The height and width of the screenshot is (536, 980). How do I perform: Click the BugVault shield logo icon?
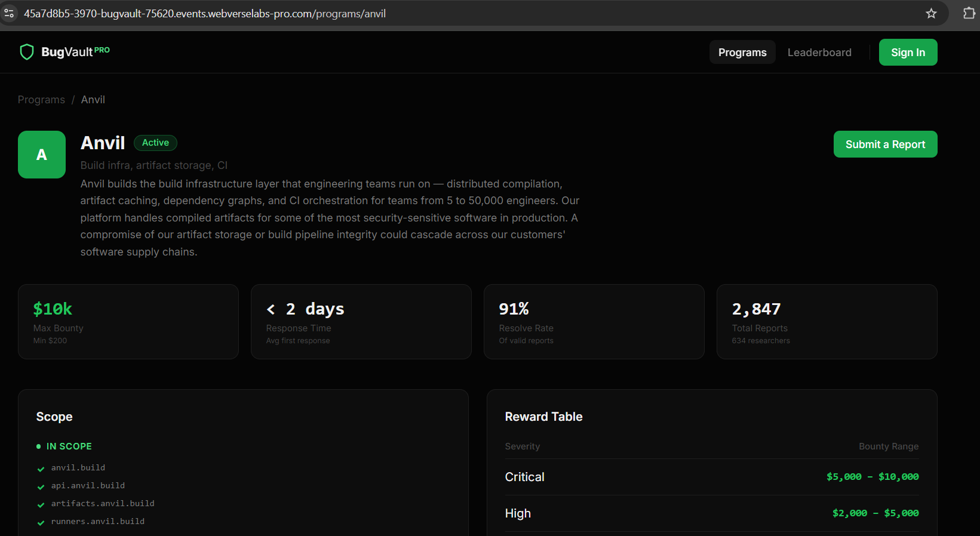click(27, 52)
